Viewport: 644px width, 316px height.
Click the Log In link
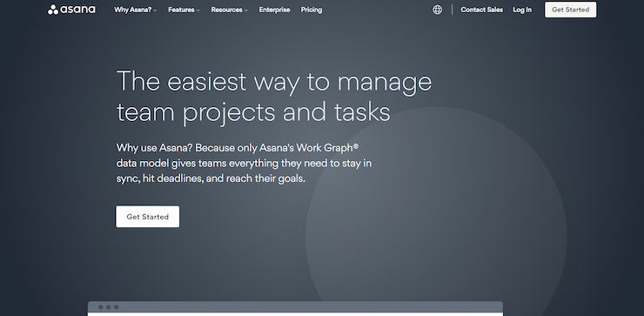(x=522, y=10)
